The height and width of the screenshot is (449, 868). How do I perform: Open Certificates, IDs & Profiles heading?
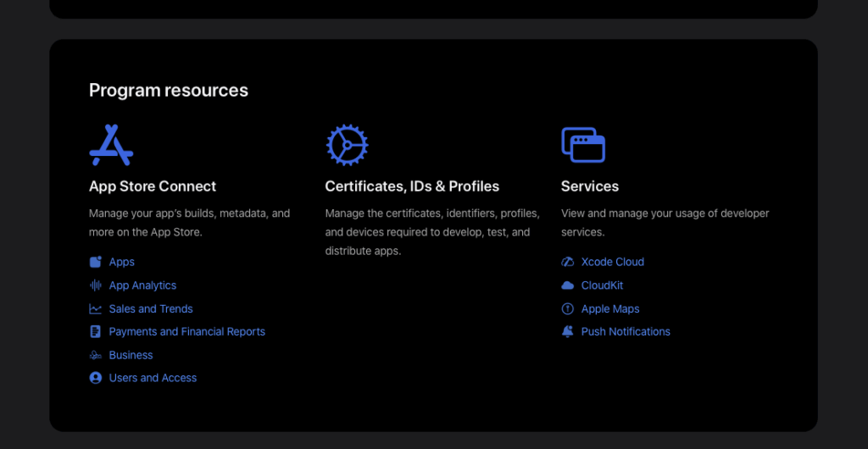point(412,186)
